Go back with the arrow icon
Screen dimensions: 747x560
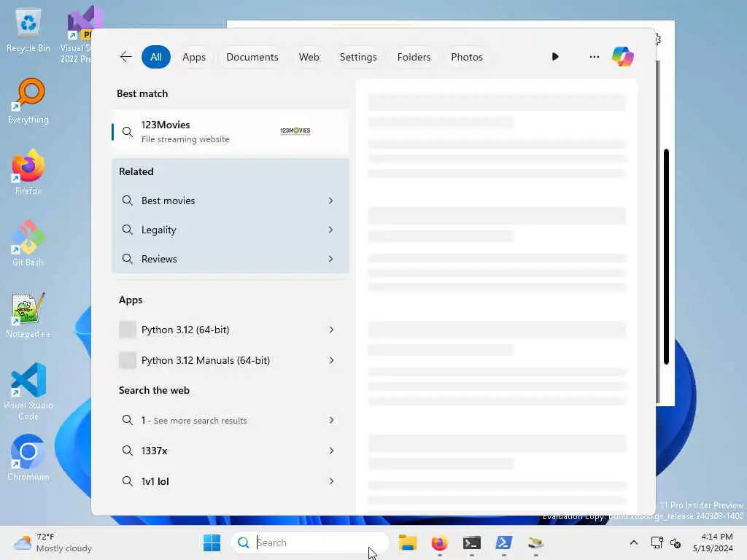(125, 57)
